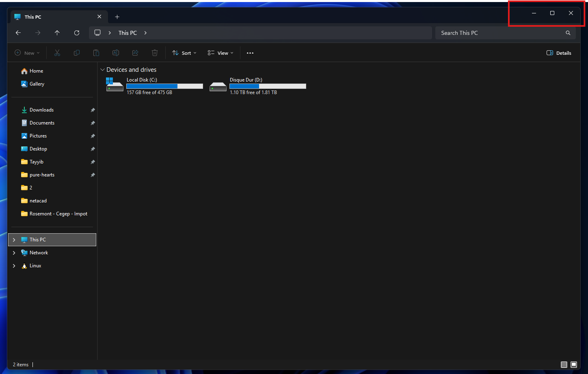
Task: Unpin Documents using its pin icon
Action: point(93,123)
